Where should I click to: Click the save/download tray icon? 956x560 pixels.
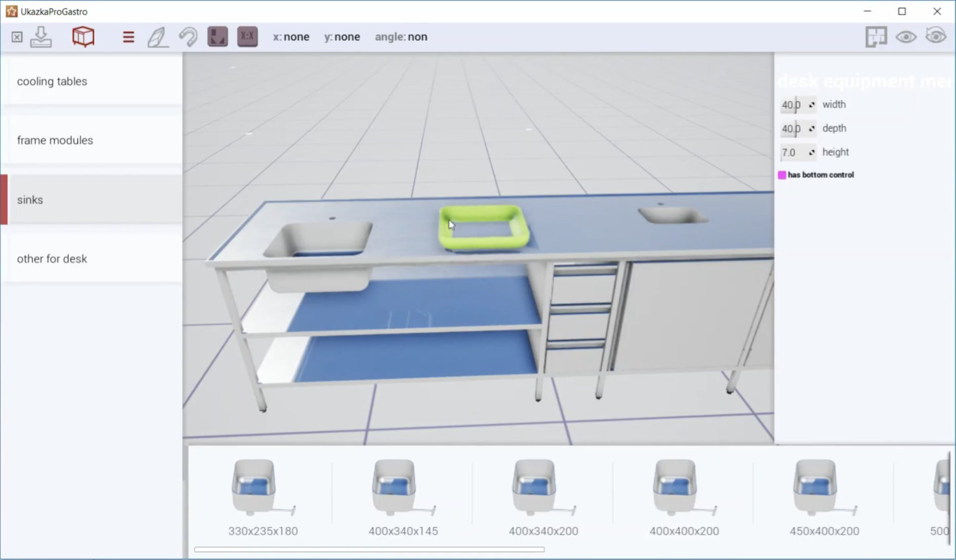(41, 37)
